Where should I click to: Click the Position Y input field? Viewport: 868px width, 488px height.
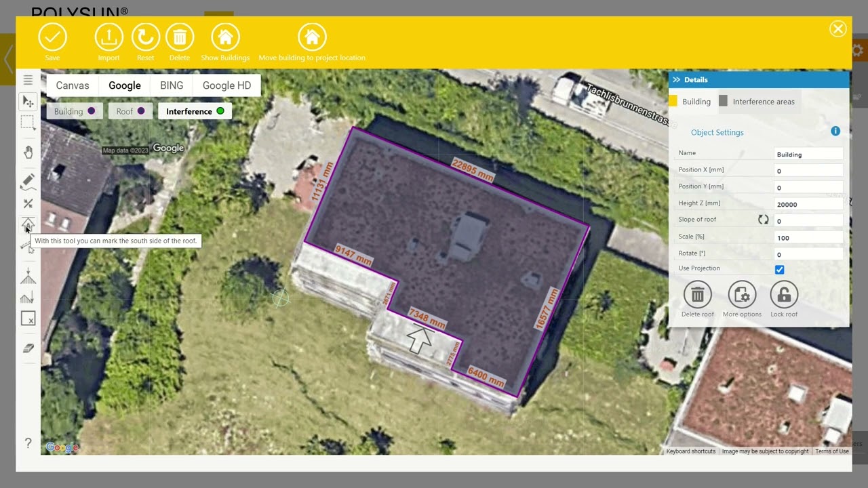(x=808, y=188)
